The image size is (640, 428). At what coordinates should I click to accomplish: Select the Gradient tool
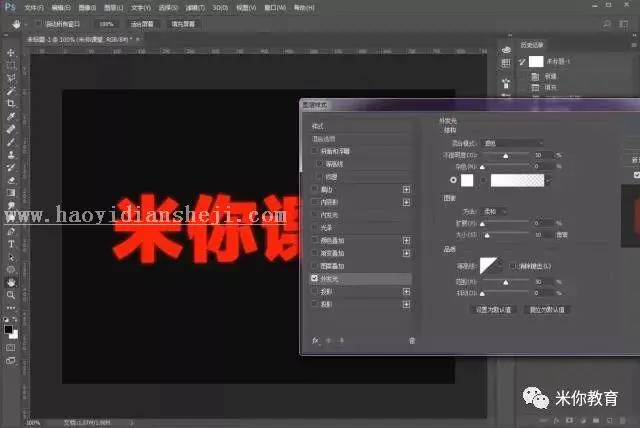[11, 193]
